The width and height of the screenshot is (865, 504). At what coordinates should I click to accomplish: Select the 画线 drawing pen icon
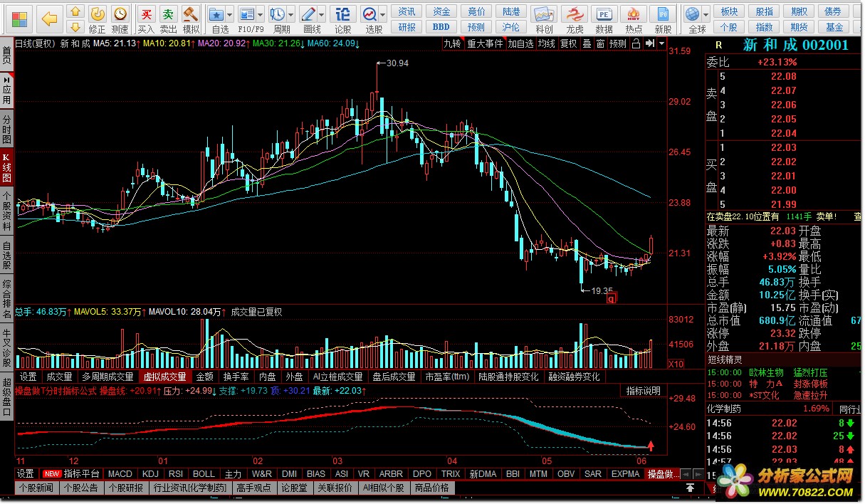[308, 14]
